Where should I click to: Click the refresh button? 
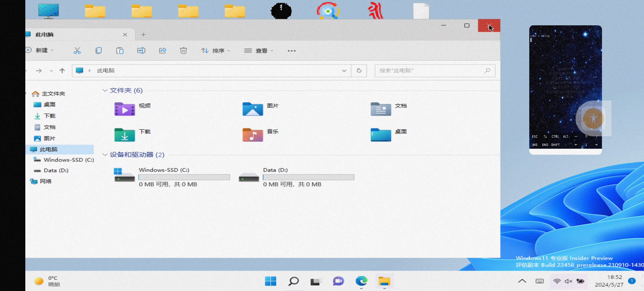coord(359,71)
